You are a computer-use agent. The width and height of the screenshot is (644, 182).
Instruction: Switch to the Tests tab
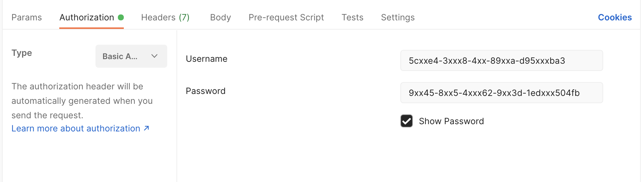pyautogui.click(x=352, y=17)
